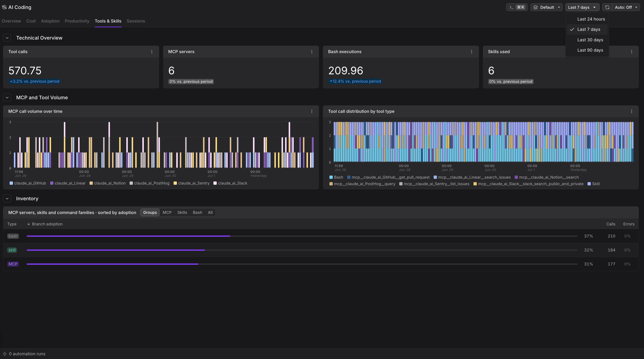This screenshot has width=644, height=359.
Task: Open the Default view dropdown
Action: coord(547,7)
